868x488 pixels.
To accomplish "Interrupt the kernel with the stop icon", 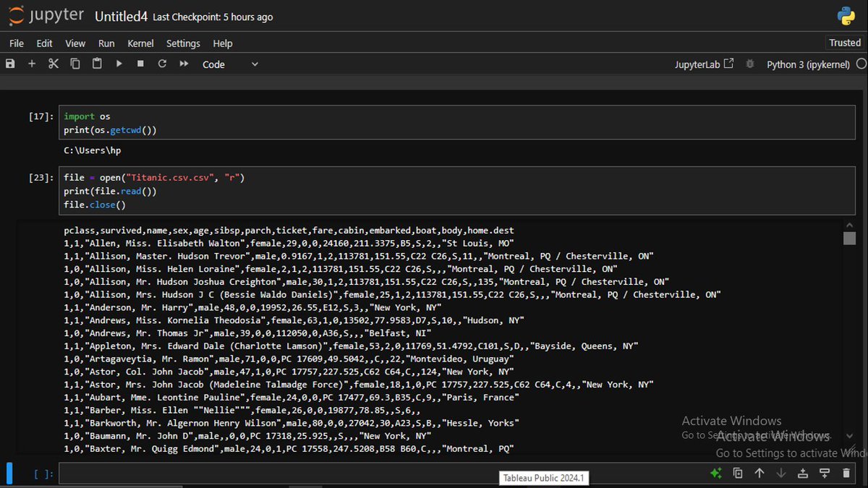I will [x=140, y=64].
